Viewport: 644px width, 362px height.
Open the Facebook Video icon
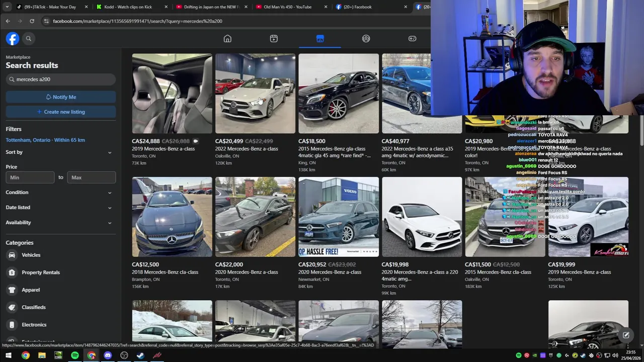pyautogui.click(x=274, y=39)
